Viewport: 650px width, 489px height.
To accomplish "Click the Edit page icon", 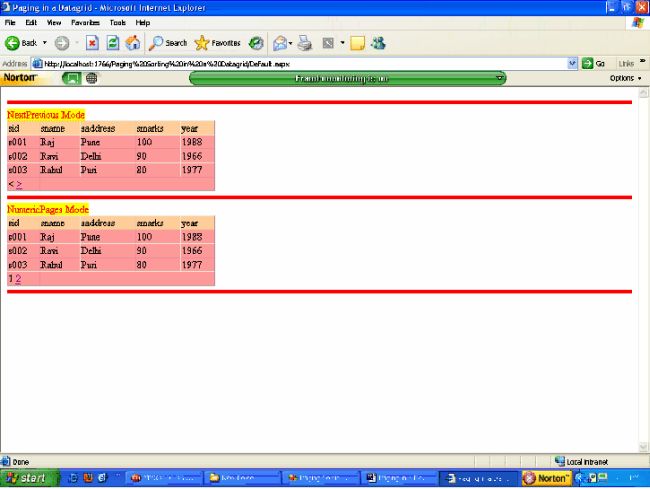I will 328,43.
